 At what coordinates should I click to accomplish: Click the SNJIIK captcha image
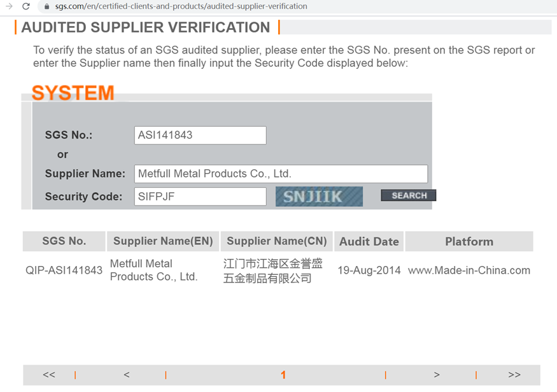click(319, 196)
